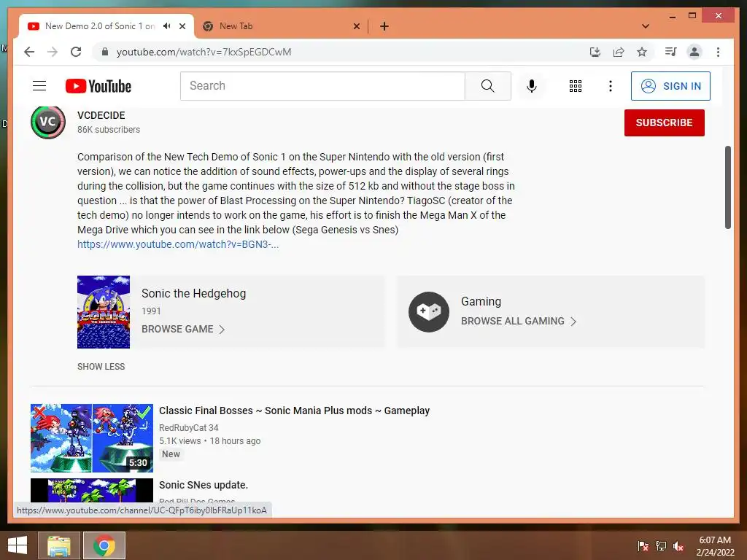Close the New Tab tab

tap(356, 26)
